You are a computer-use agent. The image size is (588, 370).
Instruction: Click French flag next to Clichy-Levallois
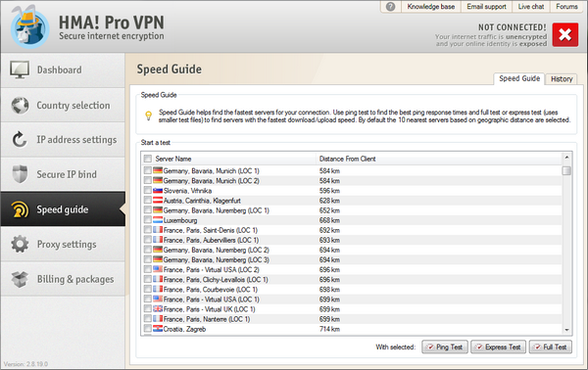click(x=158, y=279)
